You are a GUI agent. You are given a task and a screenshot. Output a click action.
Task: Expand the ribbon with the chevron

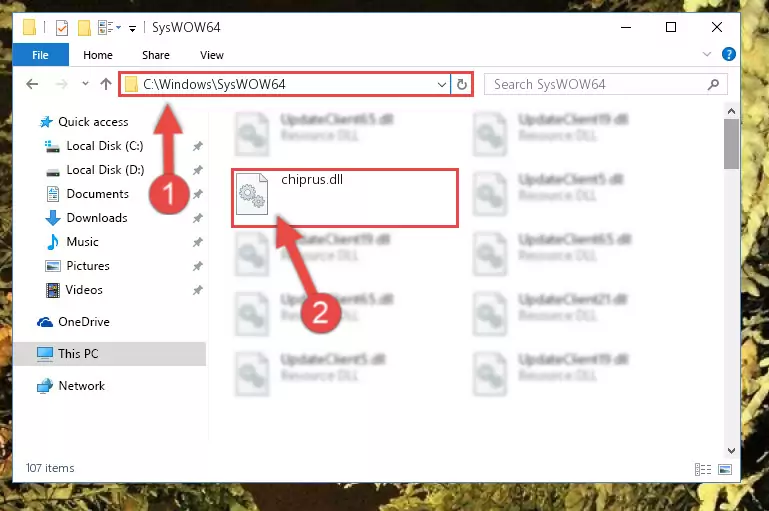[x=707, y=54]
